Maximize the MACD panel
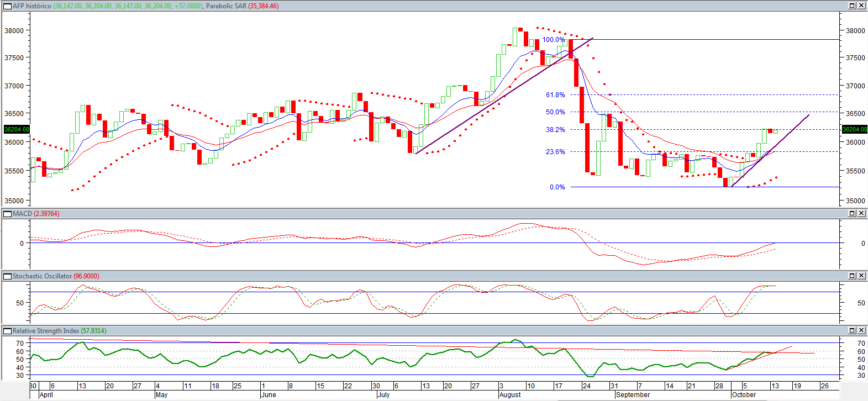 pos(852,213)
